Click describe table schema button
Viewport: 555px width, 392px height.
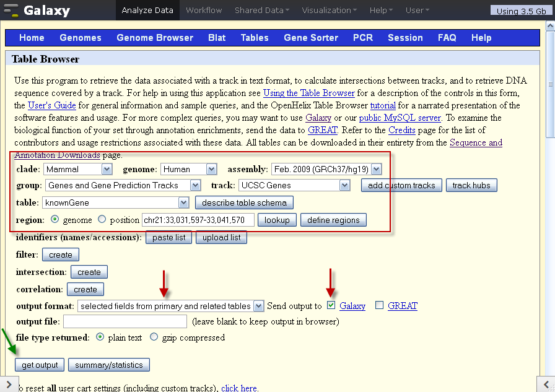coord(244,203)
